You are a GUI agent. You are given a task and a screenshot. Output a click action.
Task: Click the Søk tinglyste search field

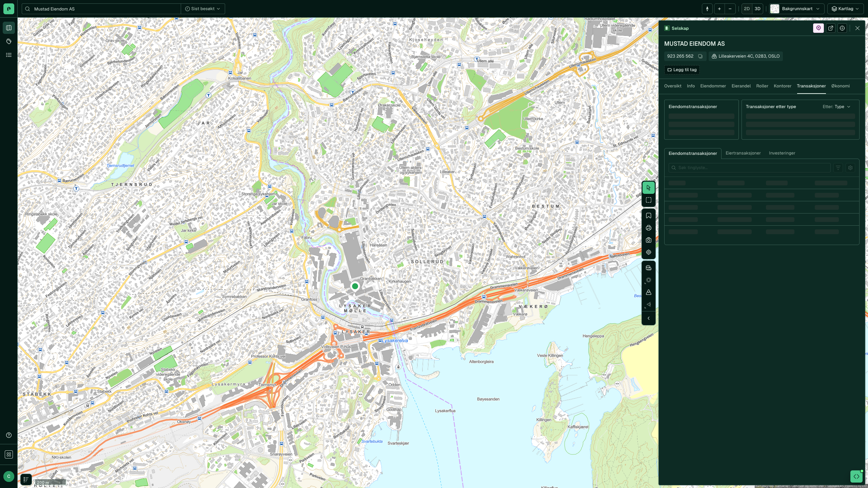(749, 168)
